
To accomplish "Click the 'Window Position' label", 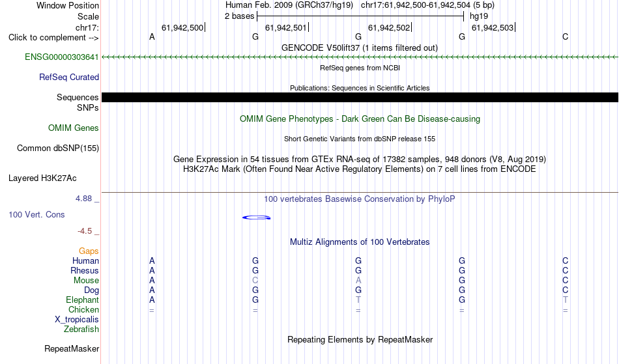I will tap(68, 5).
